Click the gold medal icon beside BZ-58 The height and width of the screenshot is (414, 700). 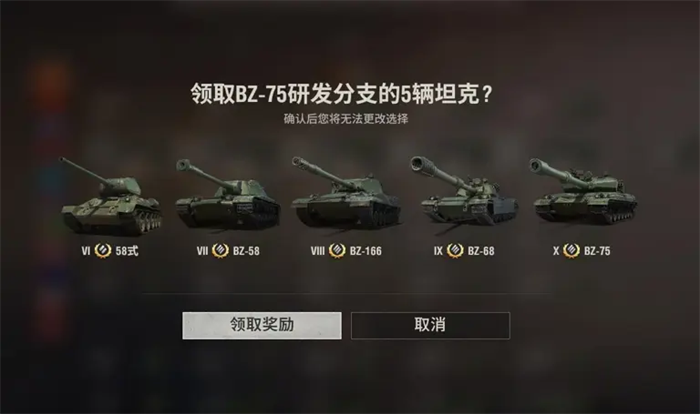[x=220, y=251]
